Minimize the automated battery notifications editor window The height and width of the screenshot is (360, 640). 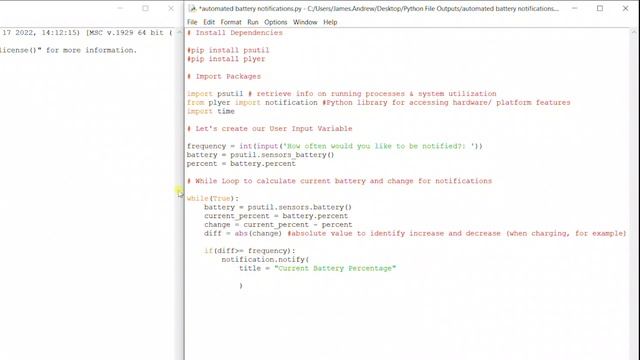574,8
